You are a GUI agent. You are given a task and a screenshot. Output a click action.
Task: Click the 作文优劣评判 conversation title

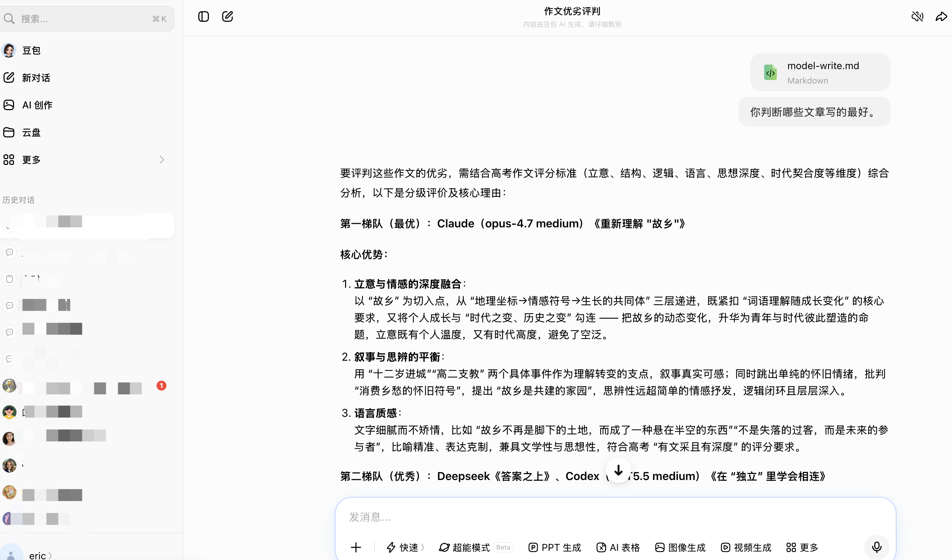click(x=572, y=11)
